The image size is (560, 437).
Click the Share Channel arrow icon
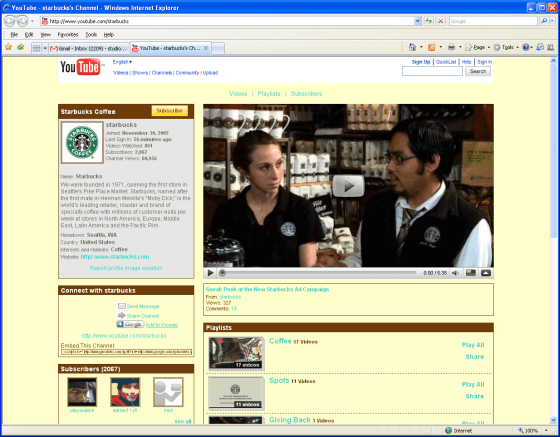(122, 315)
